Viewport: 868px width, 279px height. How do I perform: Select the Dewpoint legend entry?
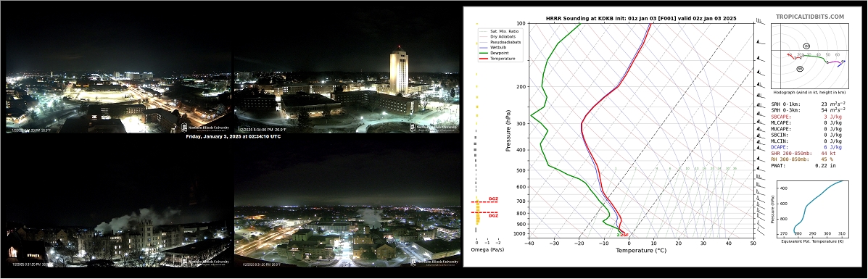[x=495, y=53]
